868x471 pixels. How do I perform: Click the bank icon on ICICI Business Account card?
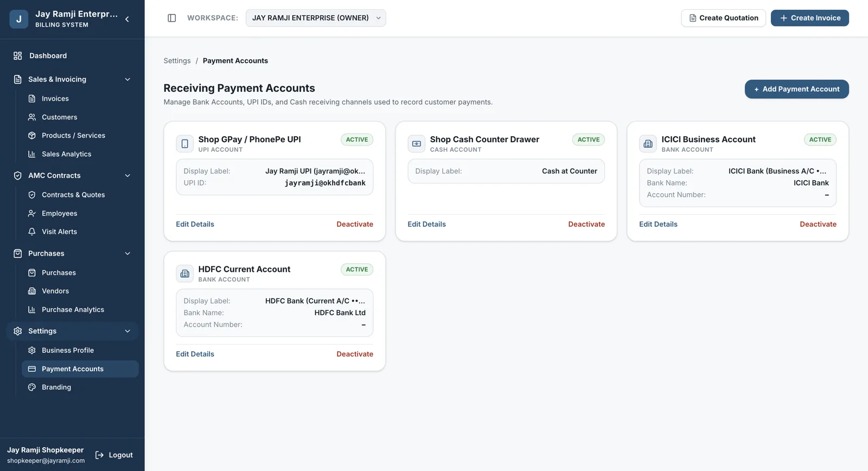pyautogui.click(x=648, y=144)
